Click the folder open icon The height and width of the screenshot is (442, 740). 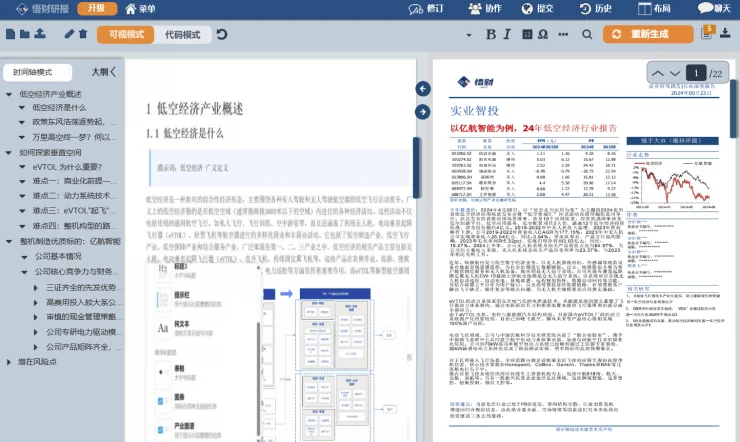pos(25,34)
